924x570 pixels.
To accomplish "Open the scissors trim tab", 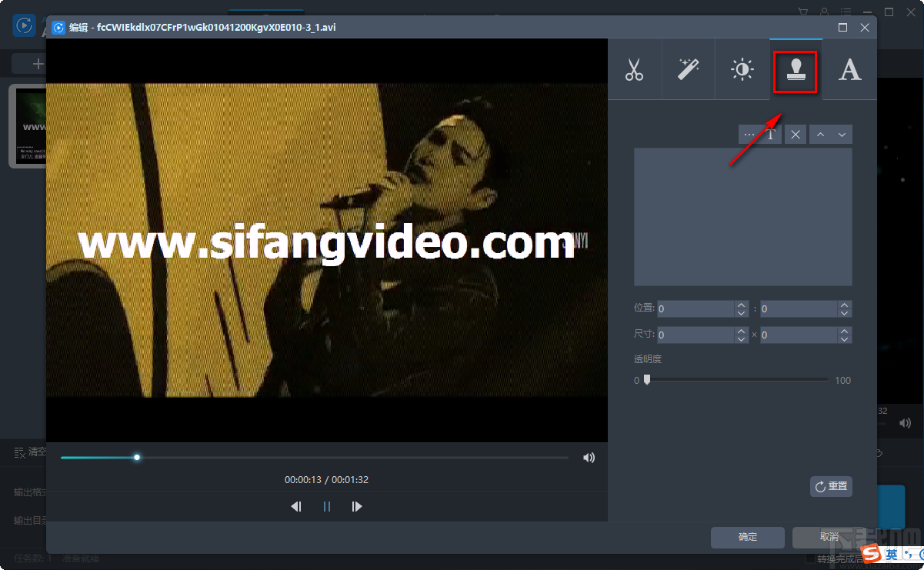I will [634, 70].
